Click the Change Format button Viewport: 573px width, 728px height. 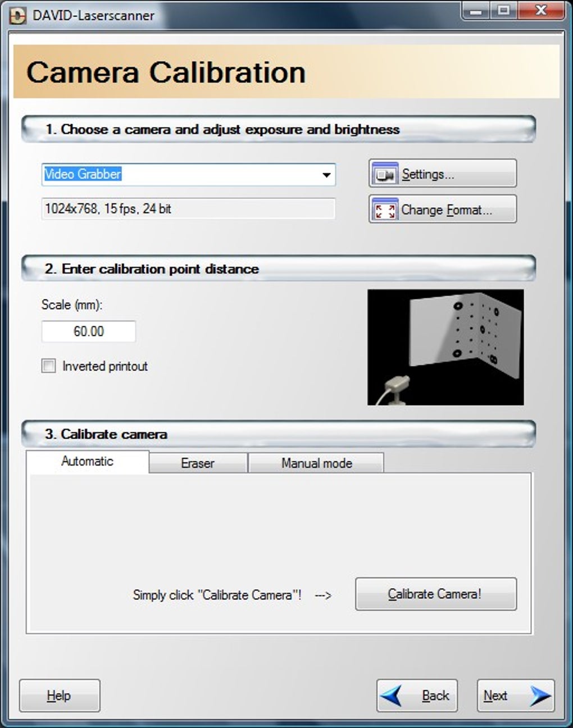[x=443, y=210]
